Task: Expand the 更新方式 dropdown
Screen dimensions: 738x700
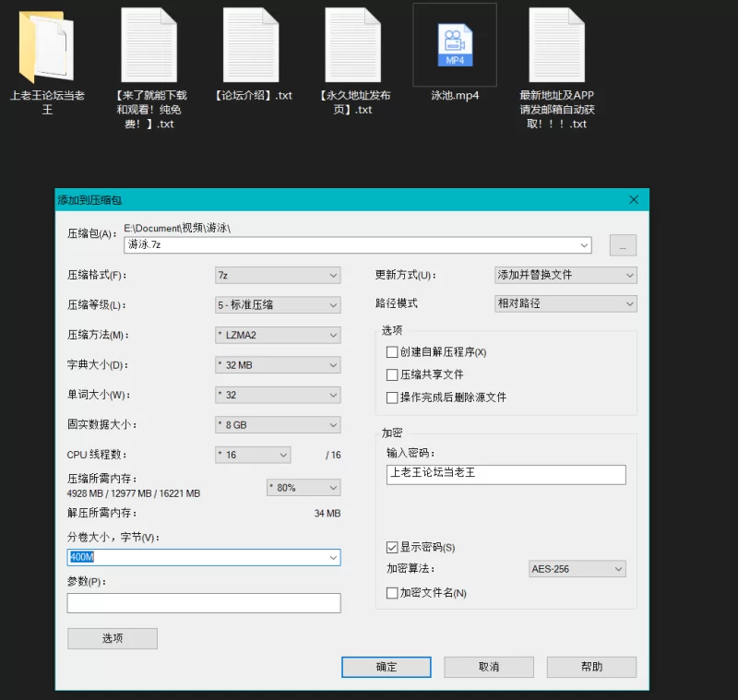Action: (565, 276)
